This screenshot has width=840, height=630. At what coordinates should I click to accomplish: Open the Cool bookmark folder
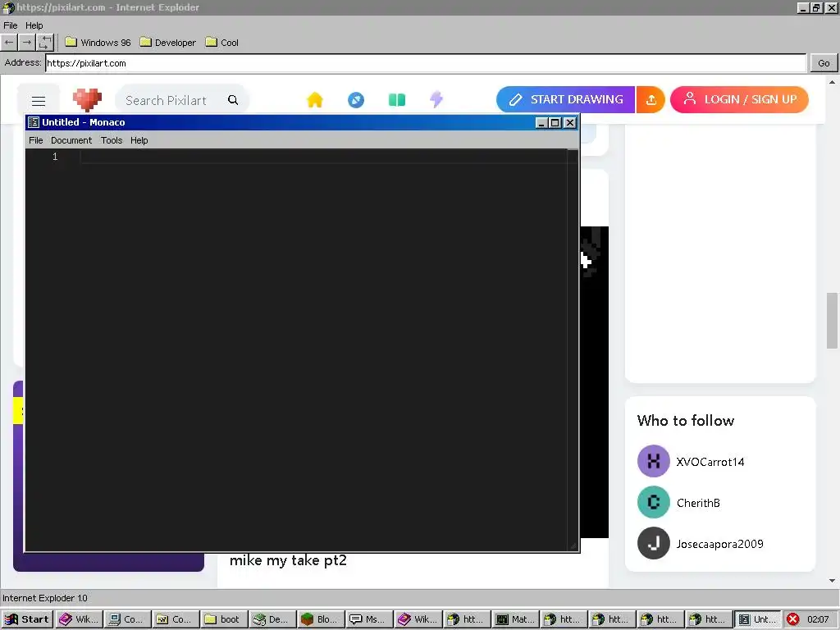[x=222, y=43]
